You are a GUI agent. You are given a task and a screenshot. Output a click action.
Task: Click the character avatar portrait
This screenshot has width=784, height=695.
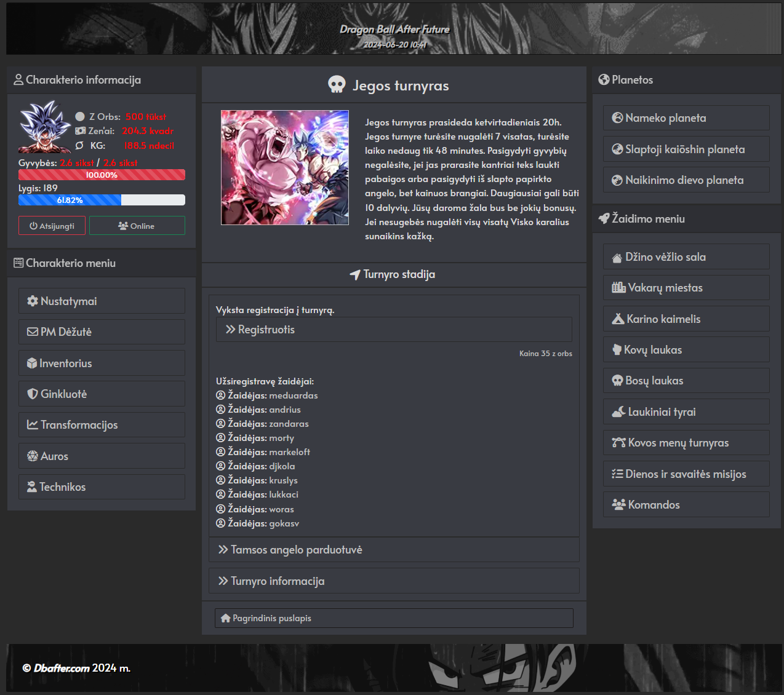(44, 127)
